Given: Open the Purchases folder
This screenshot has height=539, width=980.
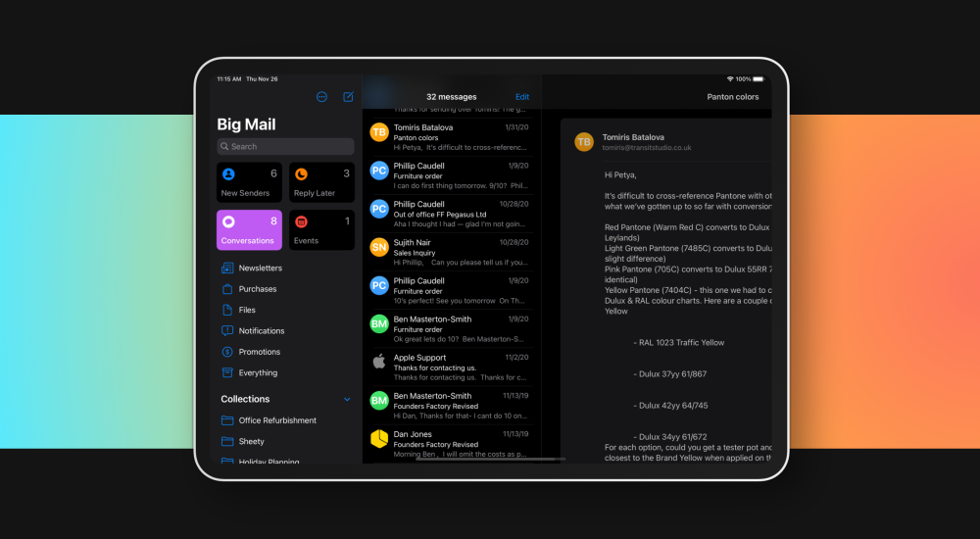Looking at the screenshot, I should click(x=257, y=289).
